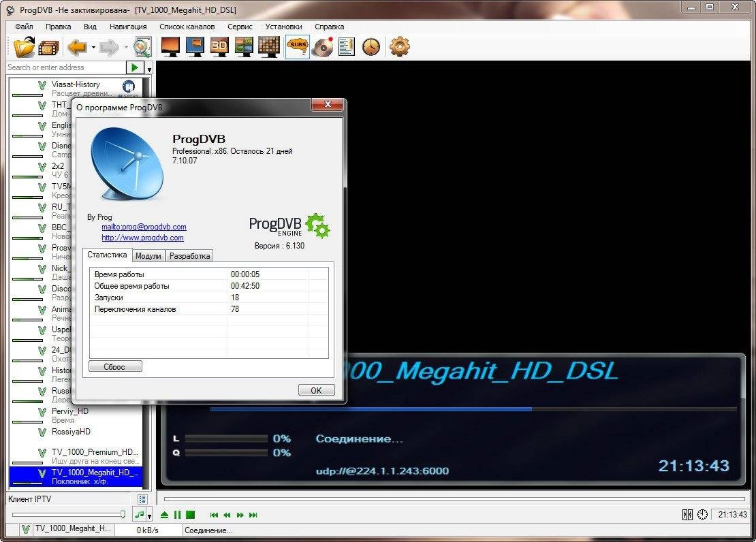This screenshot has height=542, width=756.
Task: Switch to the Модули tab
Action: [x=148, y=256]
